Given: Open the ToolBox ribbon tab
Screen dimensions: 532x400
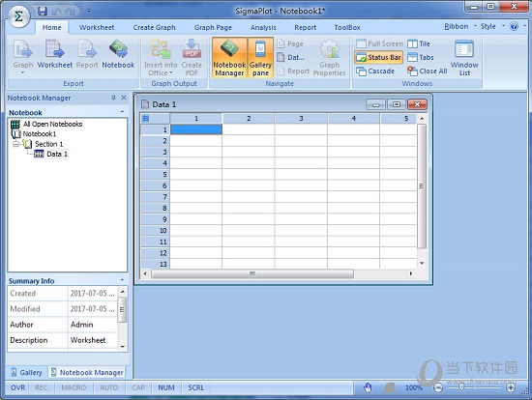Looking at the screenshot, I should pos(347,27).
